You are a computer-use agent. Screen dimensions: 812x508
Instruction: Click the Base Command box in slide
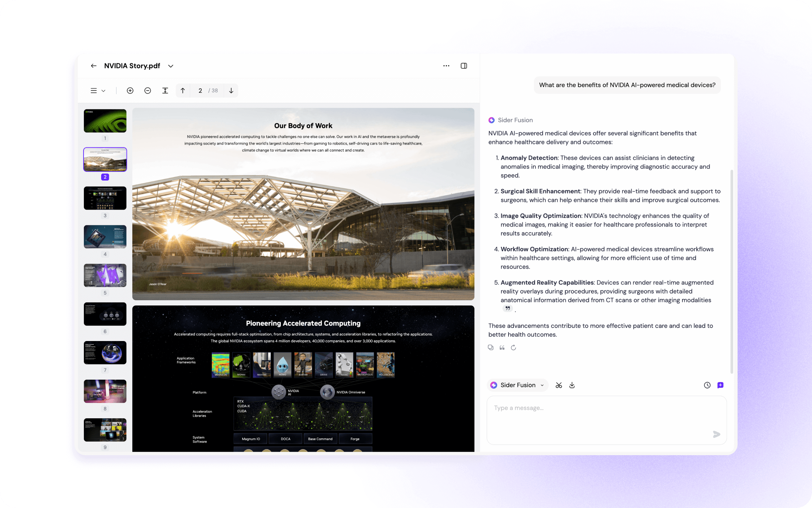pos(320,439)
